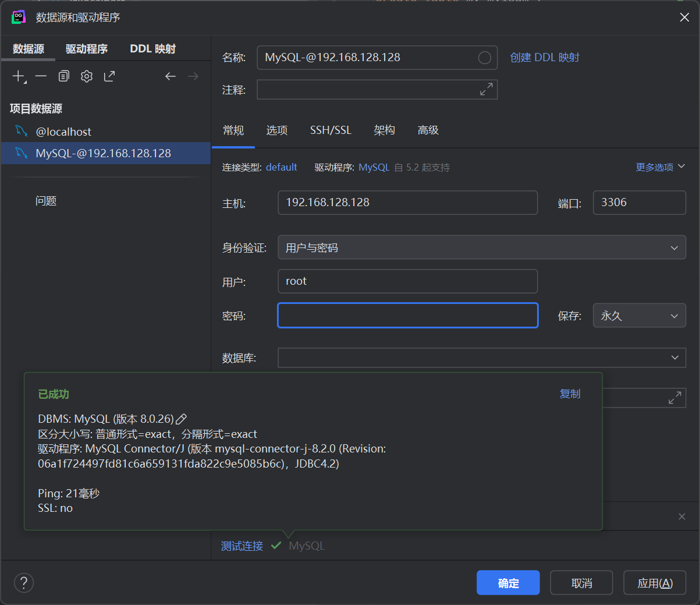Click the 测试连接 test connection link

pos(242,546)
